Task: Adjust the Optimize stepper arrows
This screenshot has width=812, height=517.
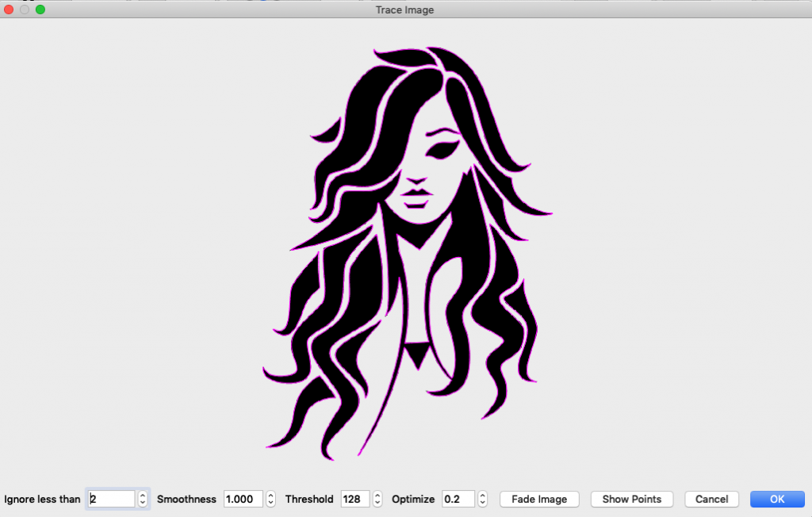Action: point(483,499)
